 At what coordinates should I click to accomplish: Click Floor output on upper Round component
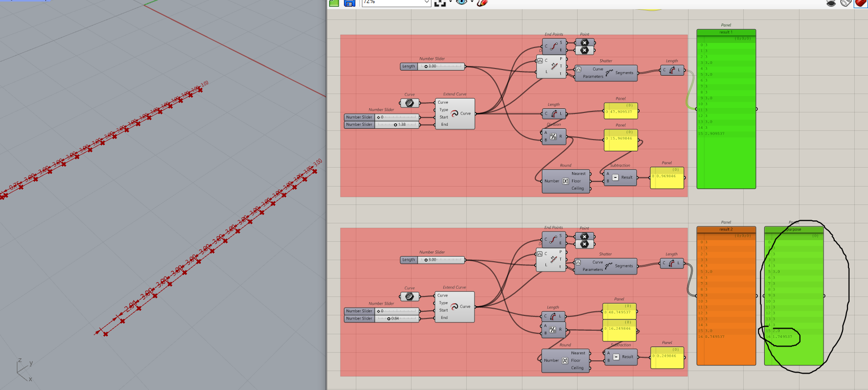576,181
